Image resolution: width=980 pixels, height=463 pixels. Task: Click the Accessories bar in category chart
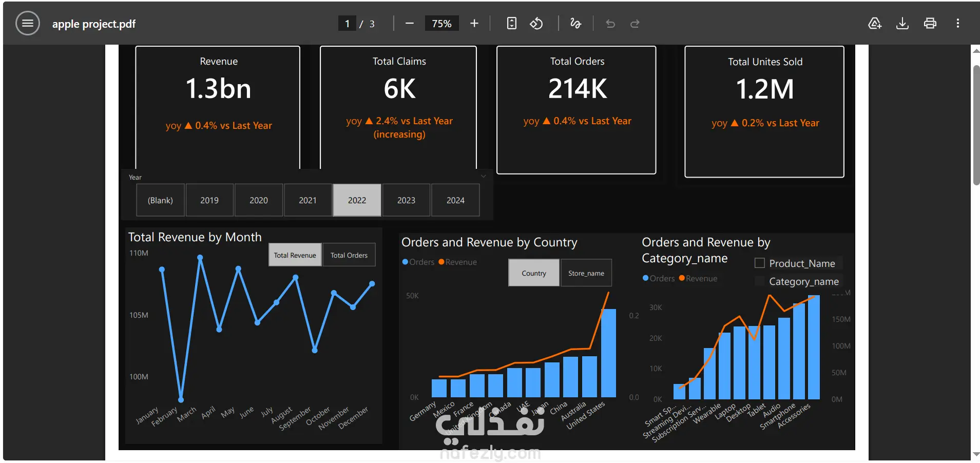pos(814,348)
